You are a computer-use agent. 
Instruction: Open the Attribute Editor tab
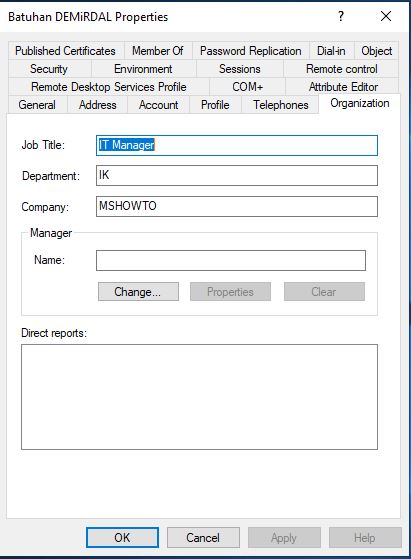(x=343, y=87)
